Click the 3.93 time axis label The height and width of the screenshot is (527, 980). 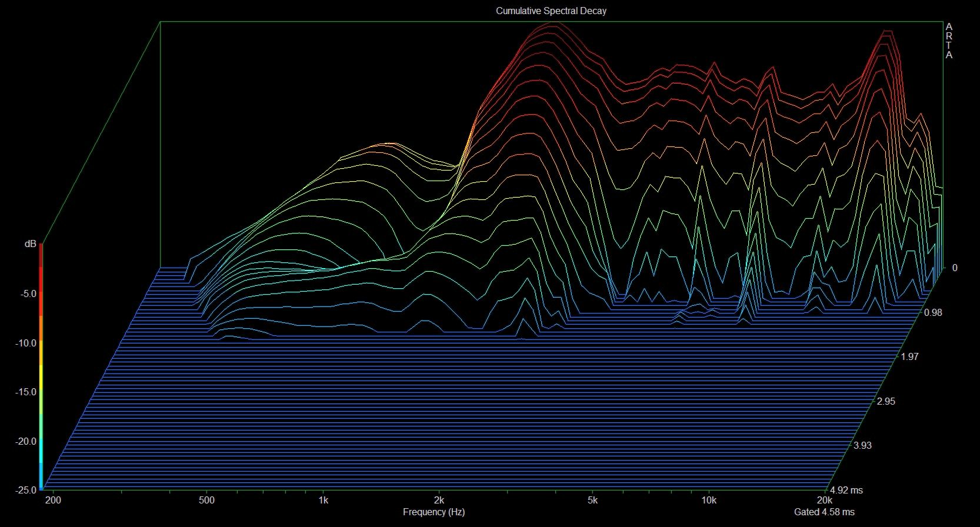862,445
